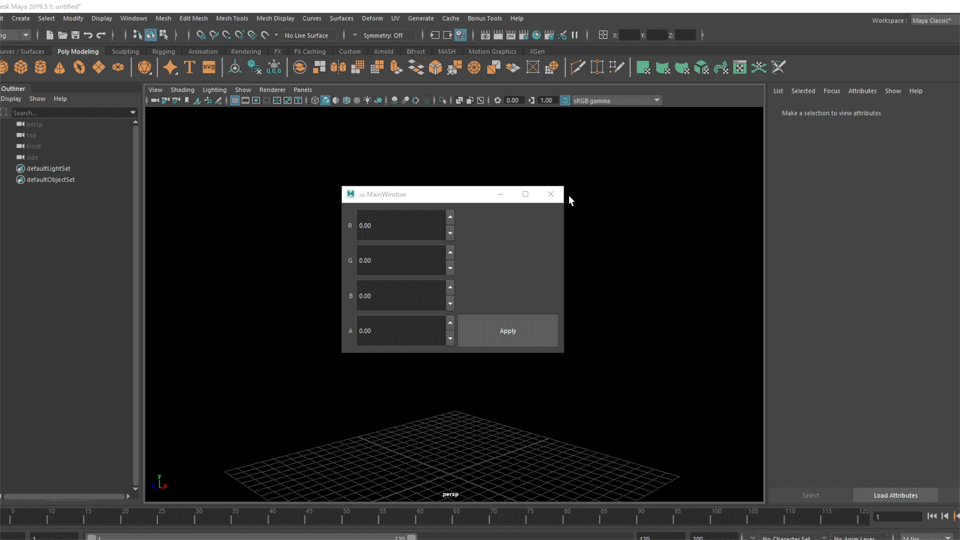
Task: Click the Type (T) text tool shelf icon
Action: (x=189, y=67)
